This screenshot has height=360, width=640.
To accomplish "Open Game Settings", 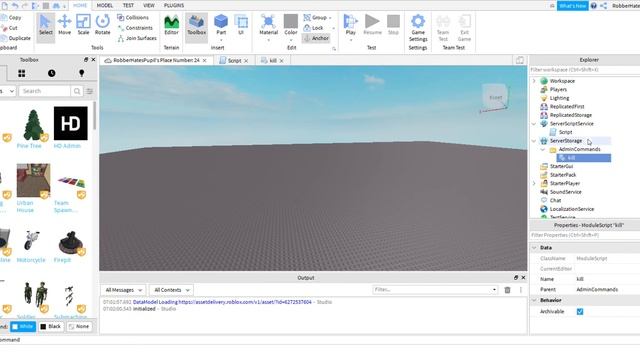I will click(x=418, y=28).
